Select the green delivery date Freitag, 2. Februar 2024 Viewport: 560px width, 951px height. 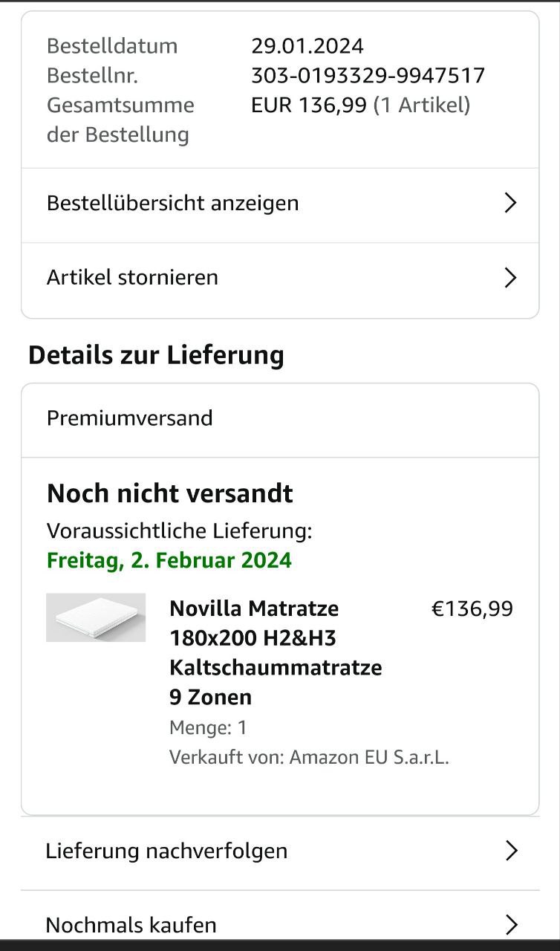[x=169, y=559]
